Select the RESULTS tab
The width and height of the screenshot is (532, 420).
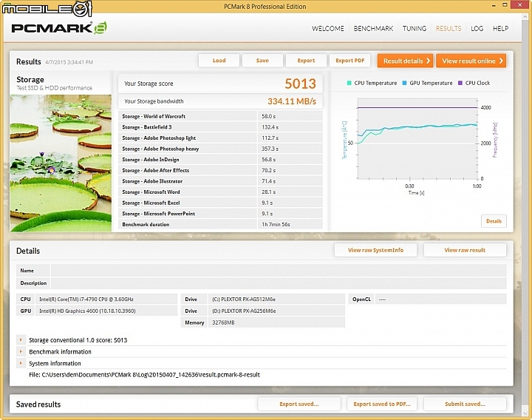[x=449, y=29]
